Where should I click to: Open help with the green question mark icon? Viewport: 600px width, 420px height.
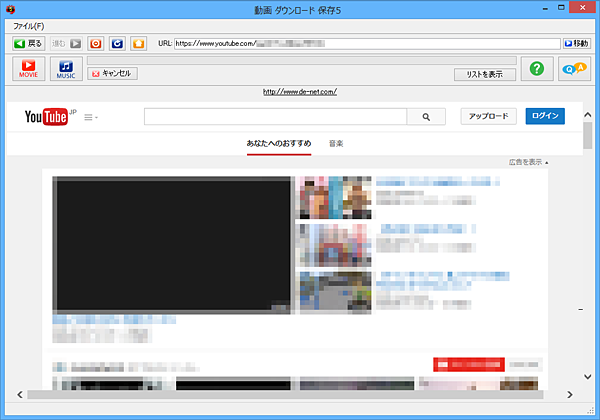point(537,69)
